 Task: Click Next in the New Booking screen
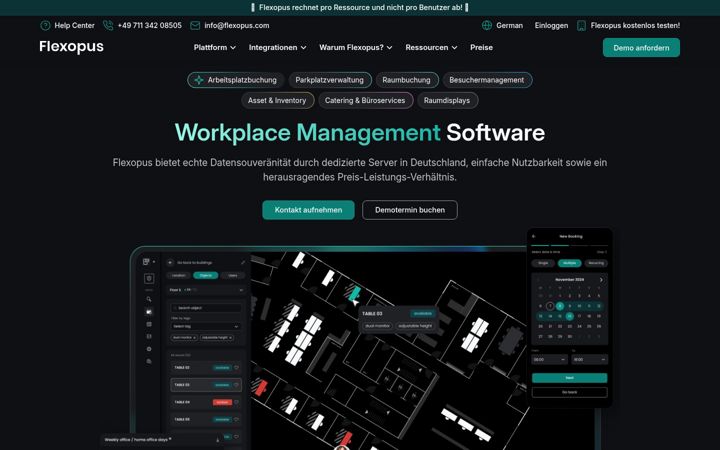click(569, 378)
